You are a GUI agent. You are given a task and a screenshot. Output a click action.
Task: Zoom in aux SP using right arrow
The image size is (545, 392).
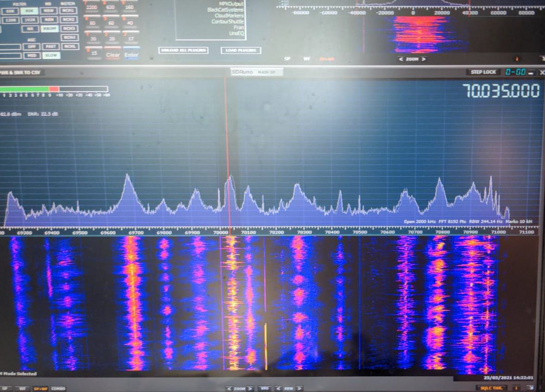point(424,59)
